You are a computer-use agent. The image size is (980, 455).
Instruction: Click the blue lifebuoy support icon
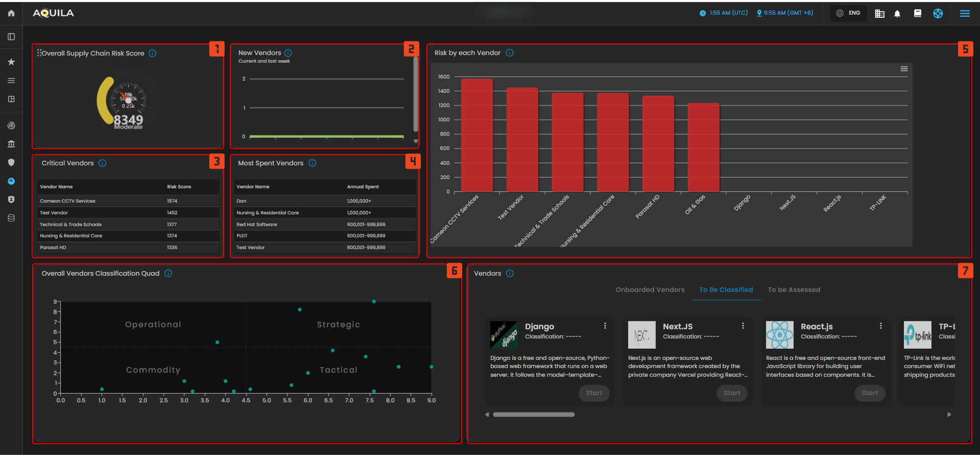tap(938, 14)
